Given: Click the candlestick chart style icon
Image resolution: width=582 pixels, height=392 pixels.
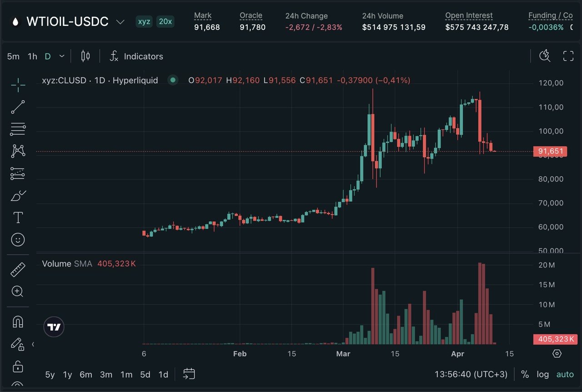Looking at the screenshot, I should pos(85,56).
